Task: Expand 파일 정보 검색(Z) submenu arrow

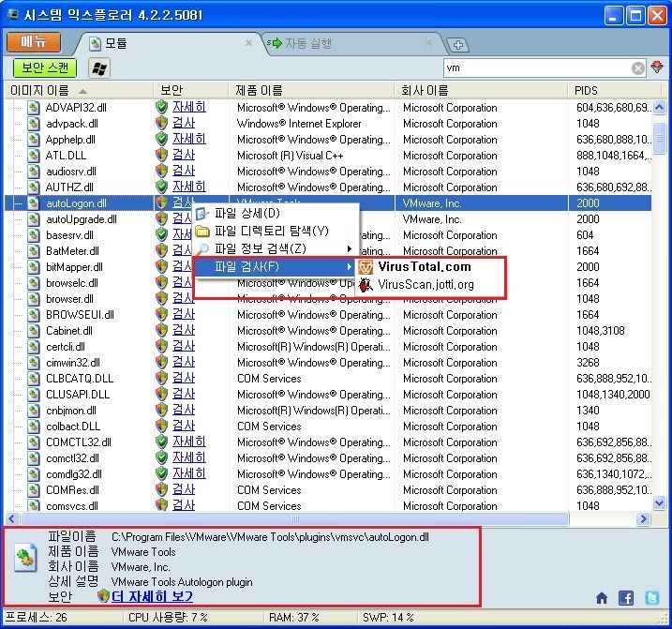Action: click(x=350, y=248)
